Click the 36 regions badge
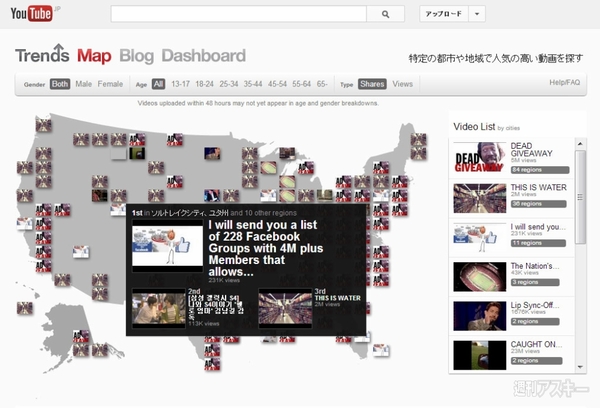Screen dimensions: 600x408 538,204
